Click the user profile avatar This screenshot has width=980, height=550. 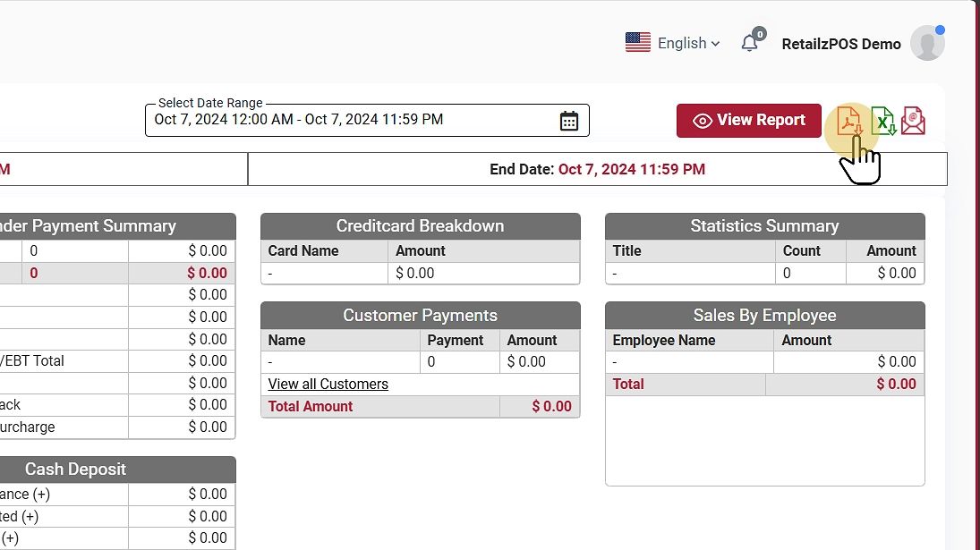coord(927,43)
